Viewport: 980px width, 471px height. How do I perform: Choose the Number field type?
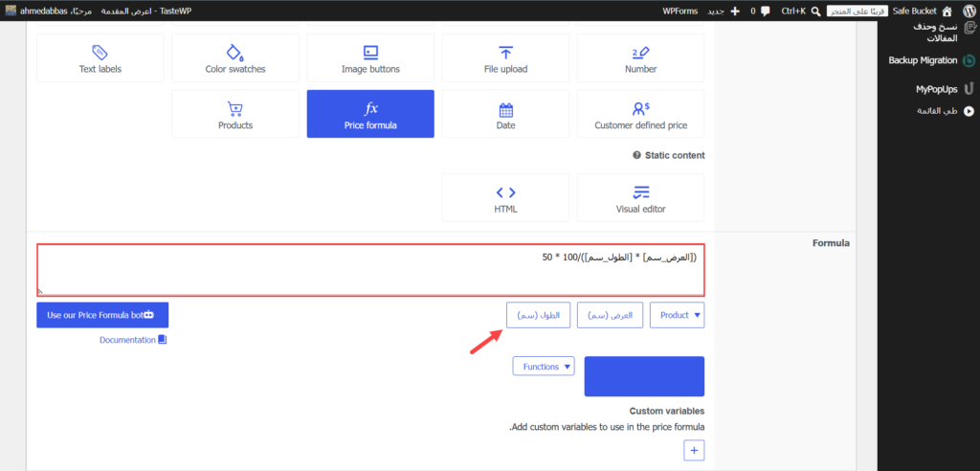pos(640,57)
